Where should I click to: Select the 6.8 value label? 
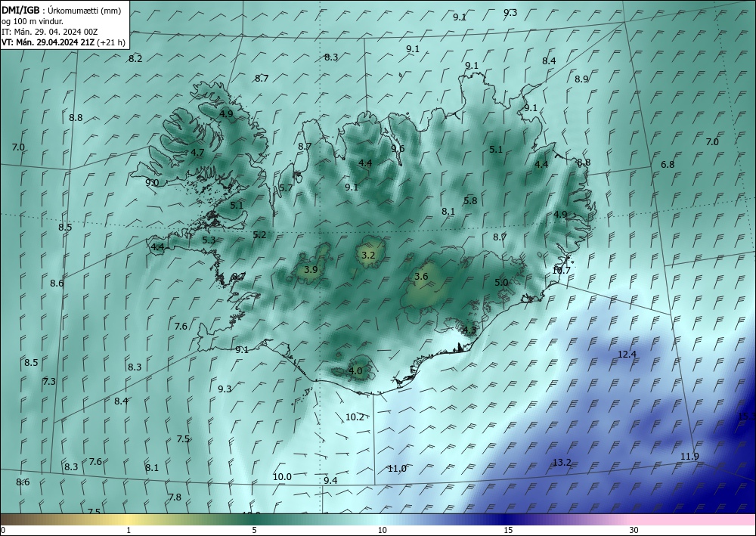point(668,164)
